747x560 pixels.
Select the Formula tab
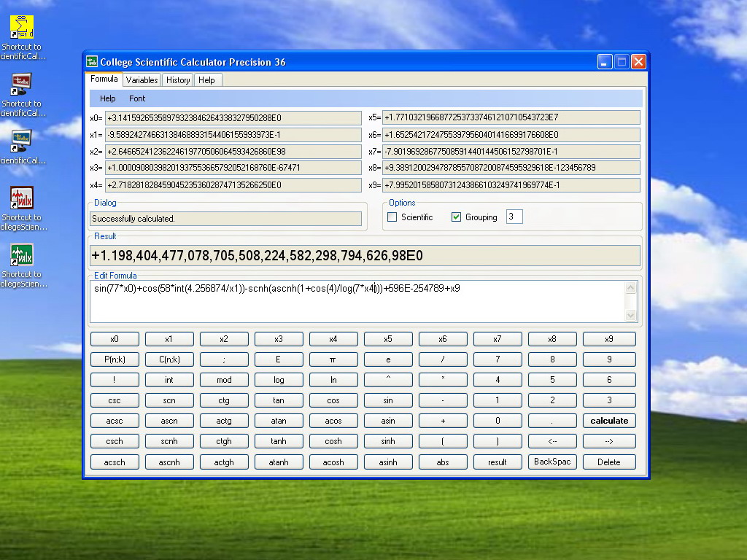pyautogui.click(x=104, y=79)
